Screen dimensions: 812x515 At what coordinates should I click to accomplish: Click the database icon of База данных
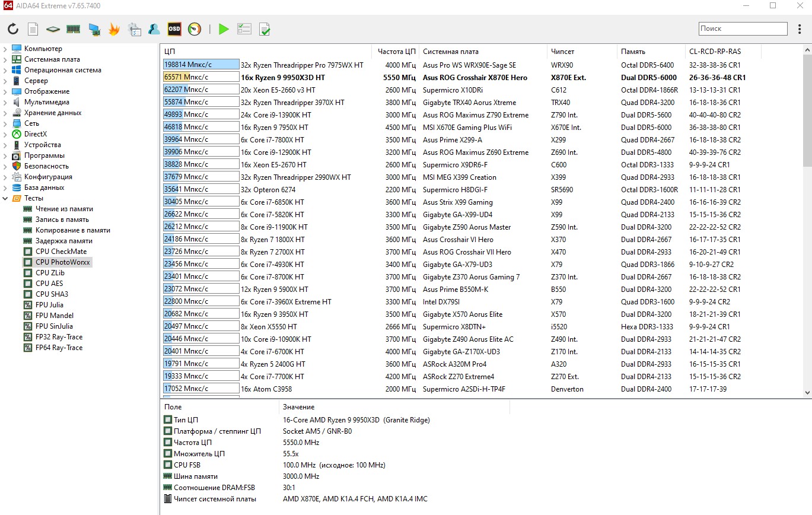[x=17, y=187]
